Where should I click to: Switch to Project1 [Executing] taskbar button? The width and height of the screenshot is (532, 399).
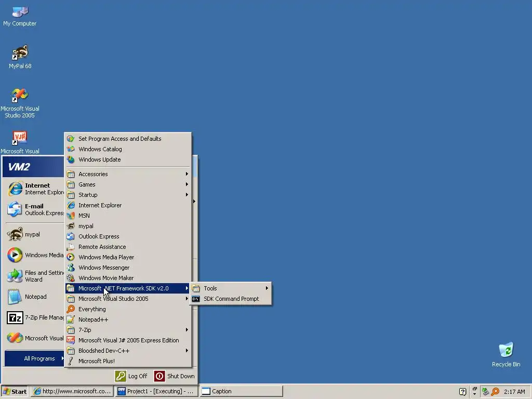pyautogui.click(x=156, y=392)
